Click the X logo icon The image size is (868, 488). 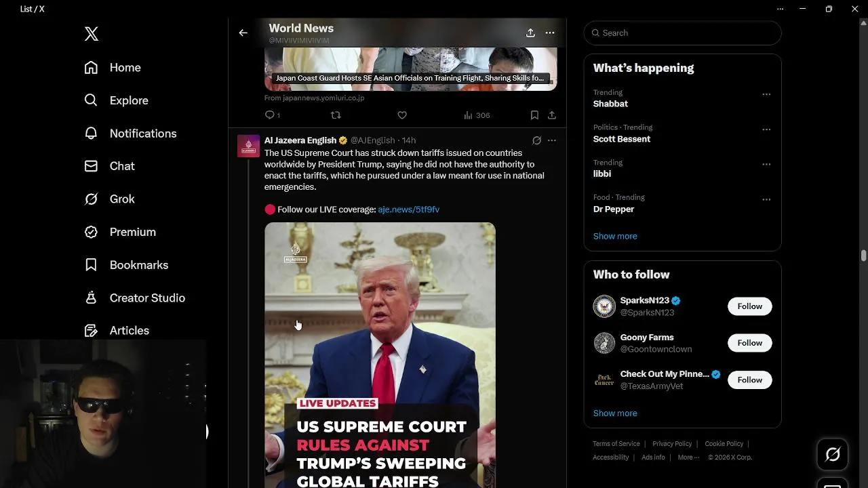tap(92, 34)
